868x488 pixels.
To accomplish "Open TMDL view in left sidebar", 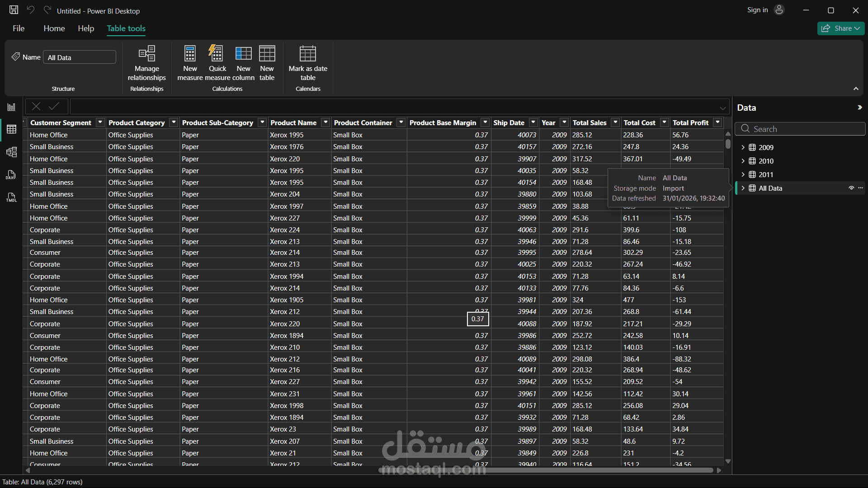I will click(11, 197).
